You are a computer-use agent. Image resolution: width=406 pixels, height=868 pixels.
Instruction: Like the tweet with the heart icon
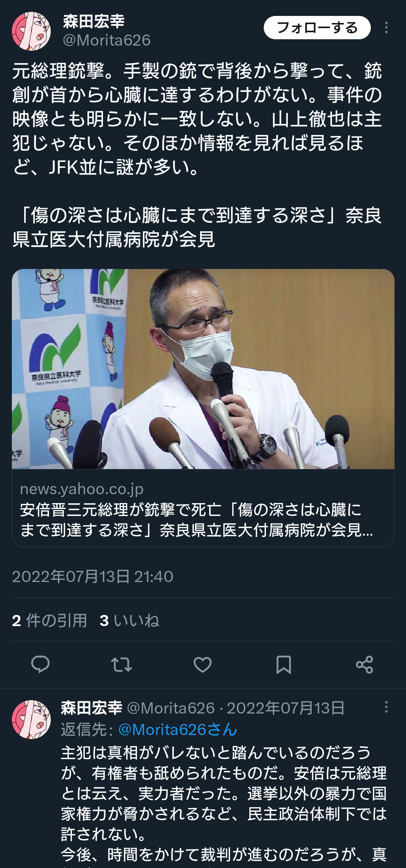click(x=203, y=664)
